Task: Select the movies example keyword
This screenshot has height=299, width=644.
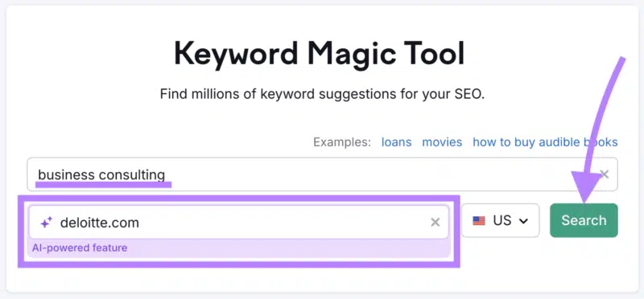Action: 442,142
